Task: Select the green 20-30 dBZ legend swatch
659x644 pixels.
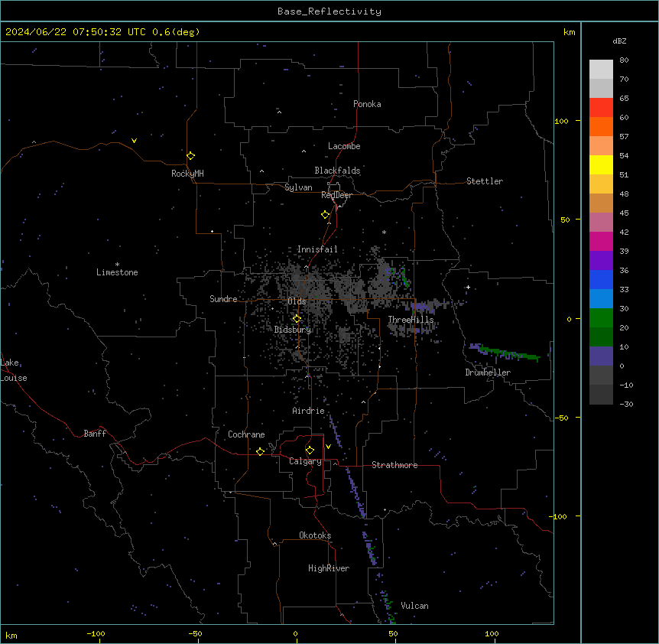Action: coord(601,318)
